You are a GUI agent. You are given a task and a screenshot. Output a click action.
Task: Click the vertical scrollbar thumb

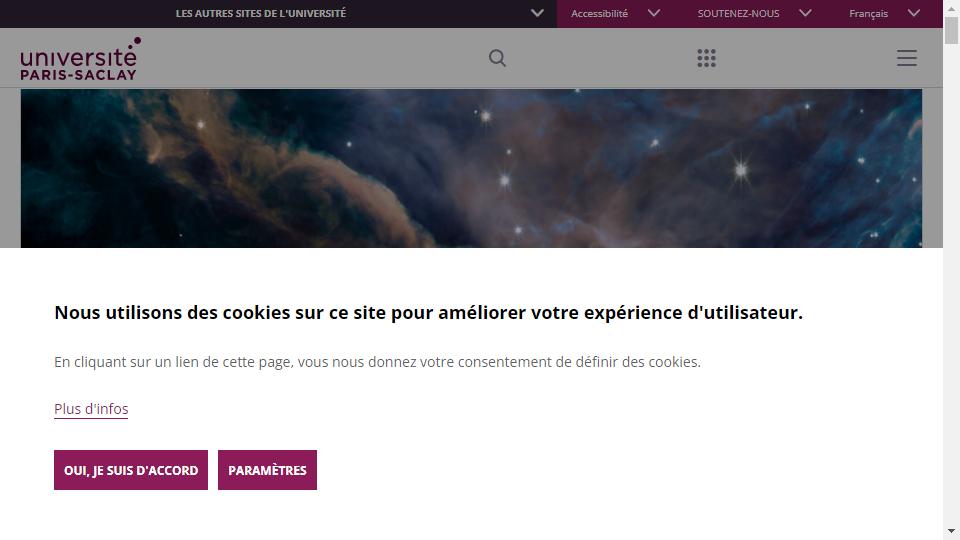(951, 31)
